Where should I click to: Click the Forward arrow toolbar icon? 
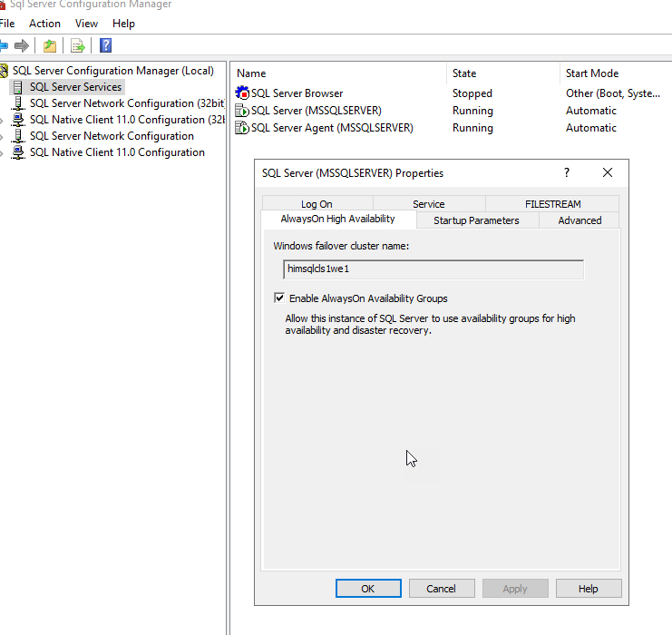(x=22, y=45)
